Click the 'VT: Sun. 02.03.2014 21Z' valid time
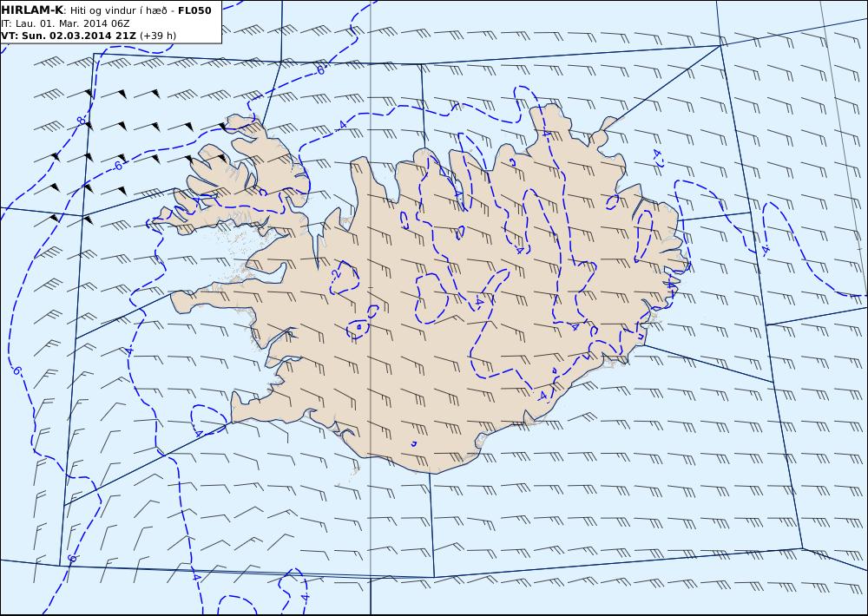 point(69,36)
